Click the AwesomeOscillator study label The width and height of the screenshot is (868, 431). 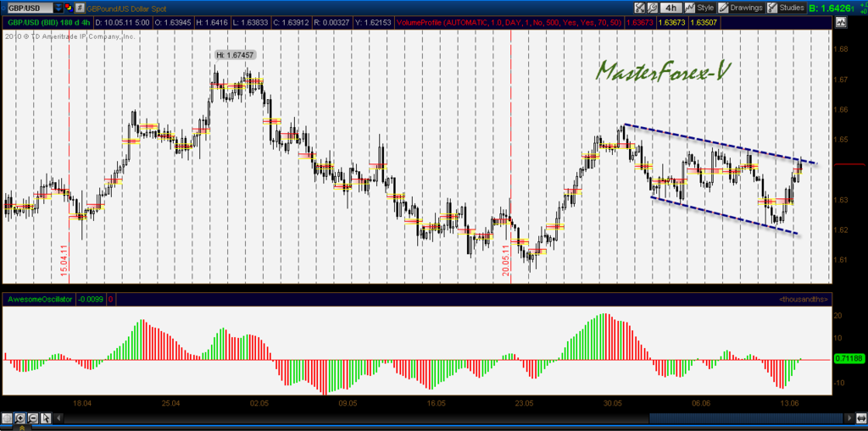[x=39, y=299]
